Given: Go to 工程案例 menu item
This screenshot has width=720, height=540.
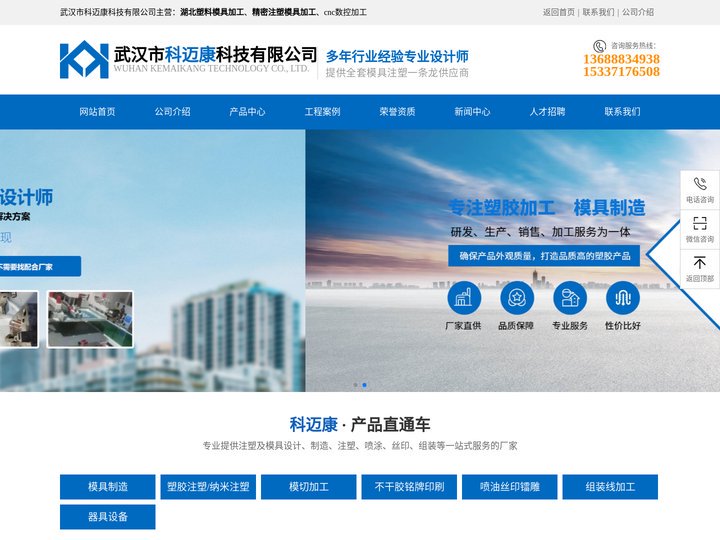Looking at the screenshot, I should [x=322, y=112].
